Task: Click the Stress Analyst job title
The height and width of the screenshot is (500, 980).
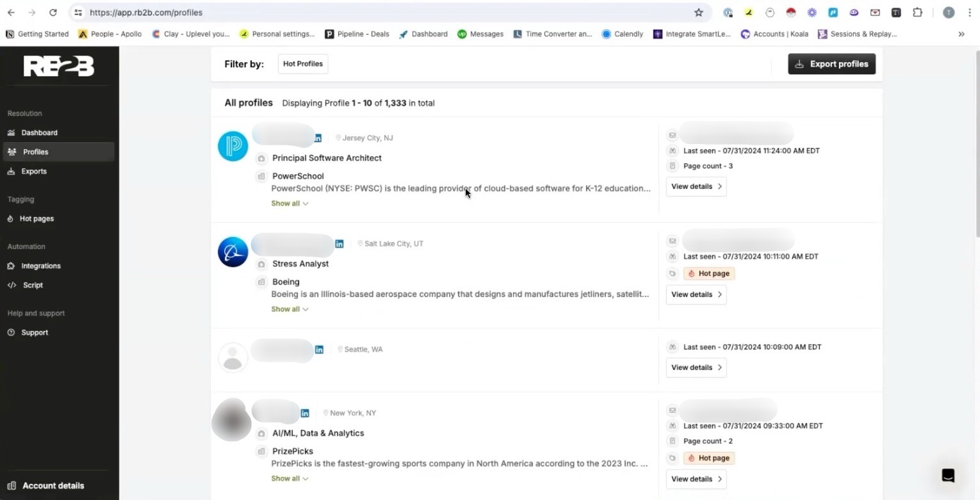Action: 300,264
